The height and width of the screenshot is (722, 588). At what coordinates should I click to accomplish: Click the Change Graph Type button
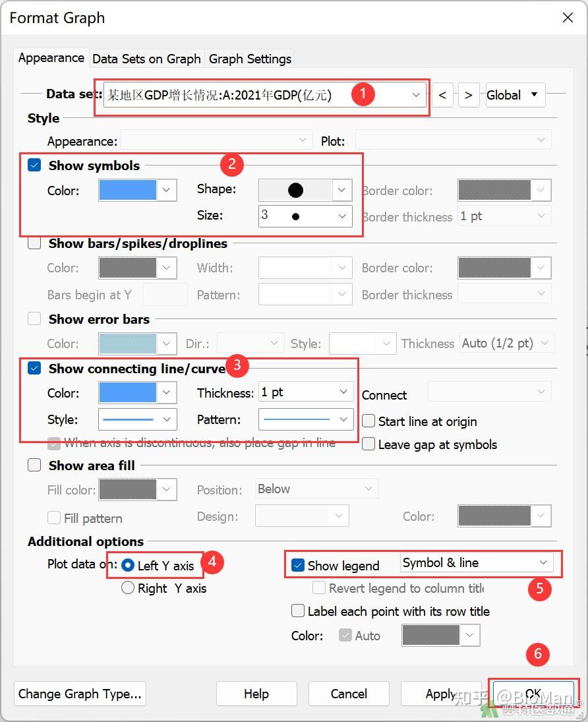[79, 694]
